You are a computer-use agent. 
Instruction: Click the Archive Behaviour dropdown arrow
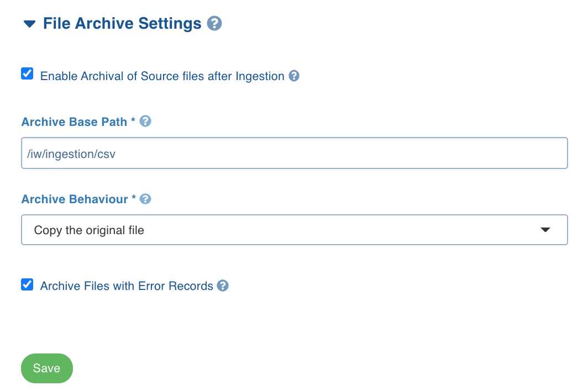[545, 230]
